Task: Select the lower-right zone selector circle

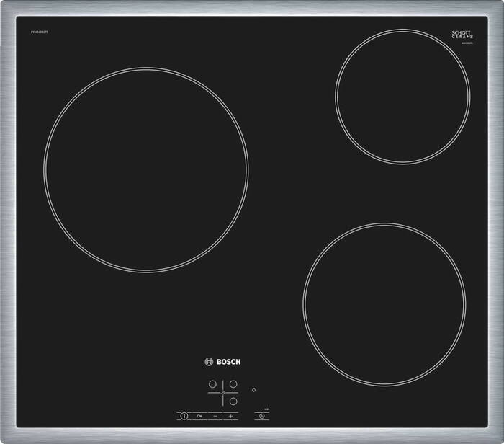Action: [233, 401]
